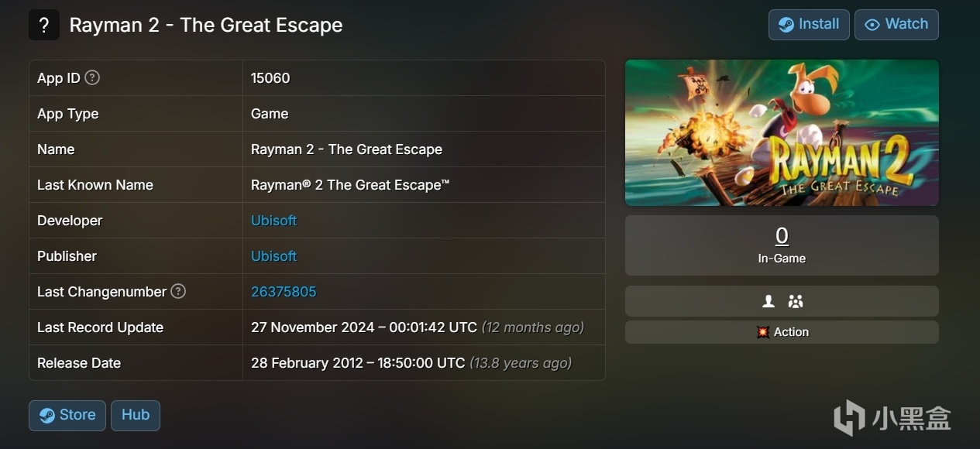Click the Last Changenumber help icon

tap(178, 291)
